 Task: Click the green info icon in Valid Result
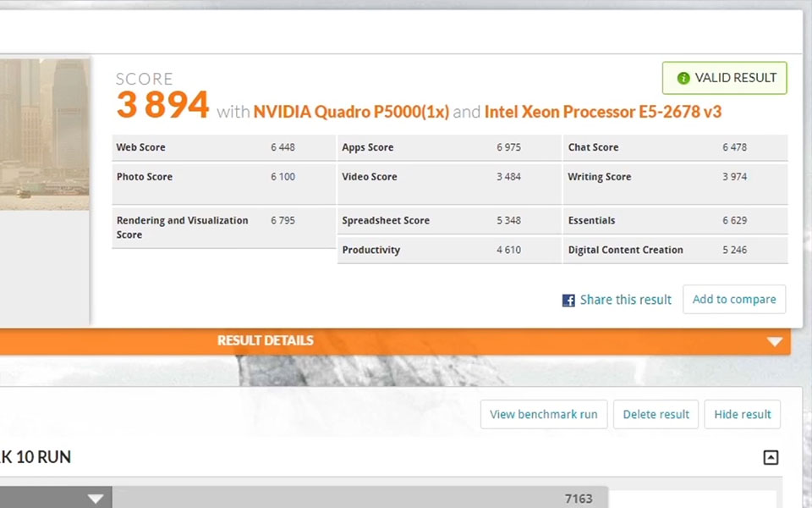[x=683, y=78]
